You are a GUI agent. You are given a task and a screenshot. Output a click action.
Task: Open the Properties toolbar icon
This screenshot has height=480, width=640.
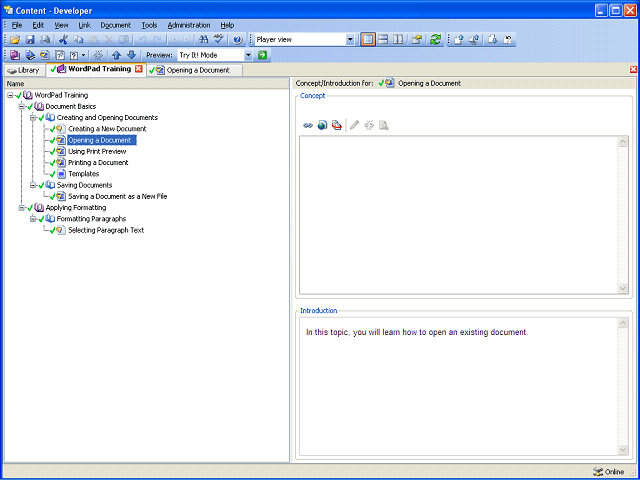(416, 40)
